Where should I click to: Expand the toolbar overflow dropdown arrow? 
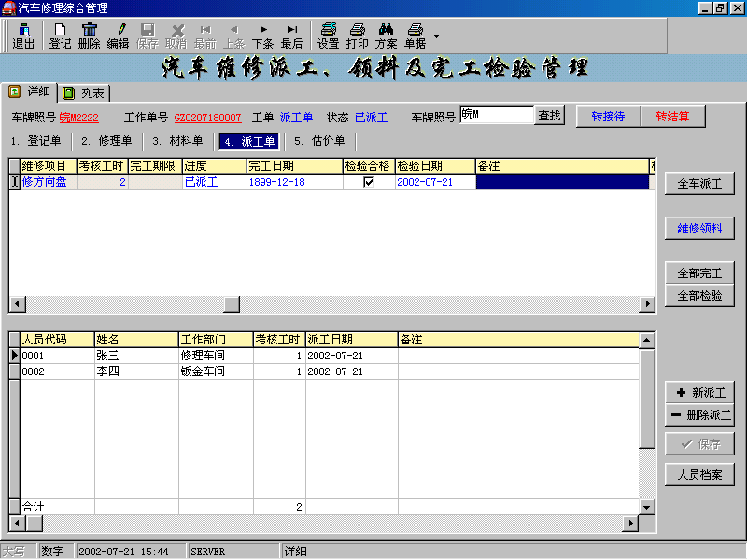[436, 36]
